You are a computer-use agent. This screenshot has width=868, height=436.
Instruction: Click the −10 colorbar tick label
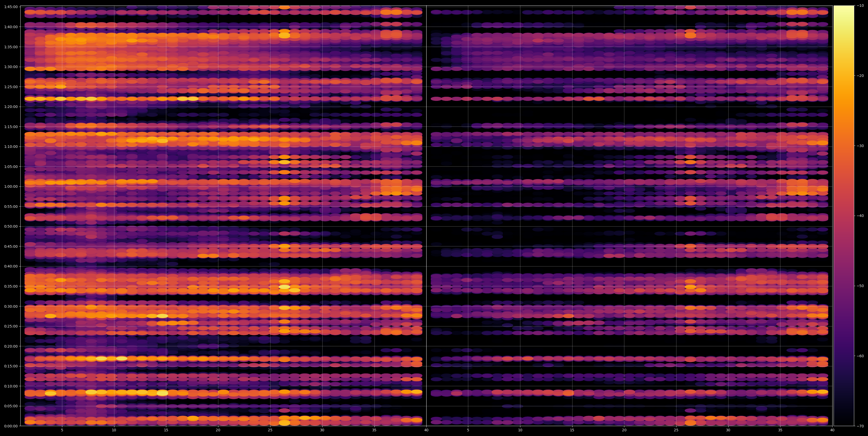coord(860,5)
